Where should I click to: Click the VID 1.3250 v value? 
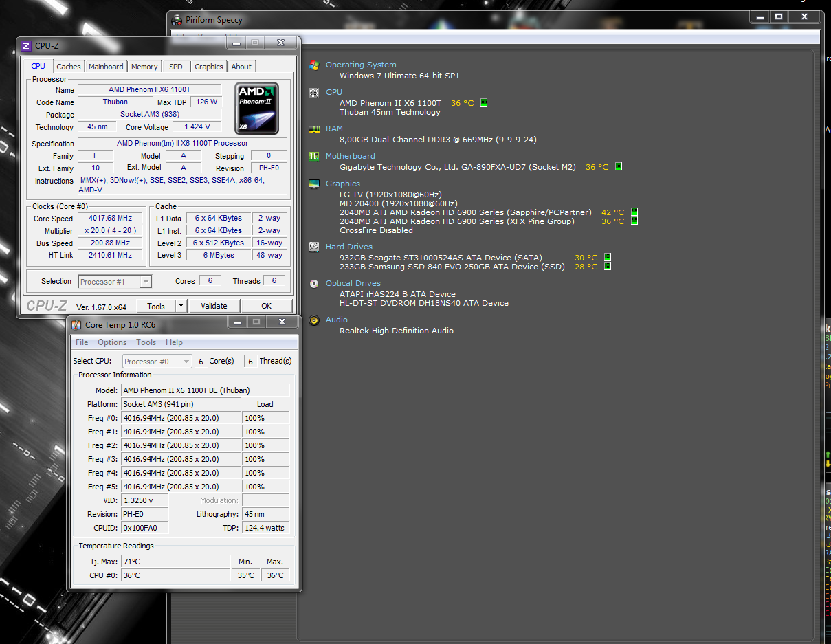coord(144,500)
